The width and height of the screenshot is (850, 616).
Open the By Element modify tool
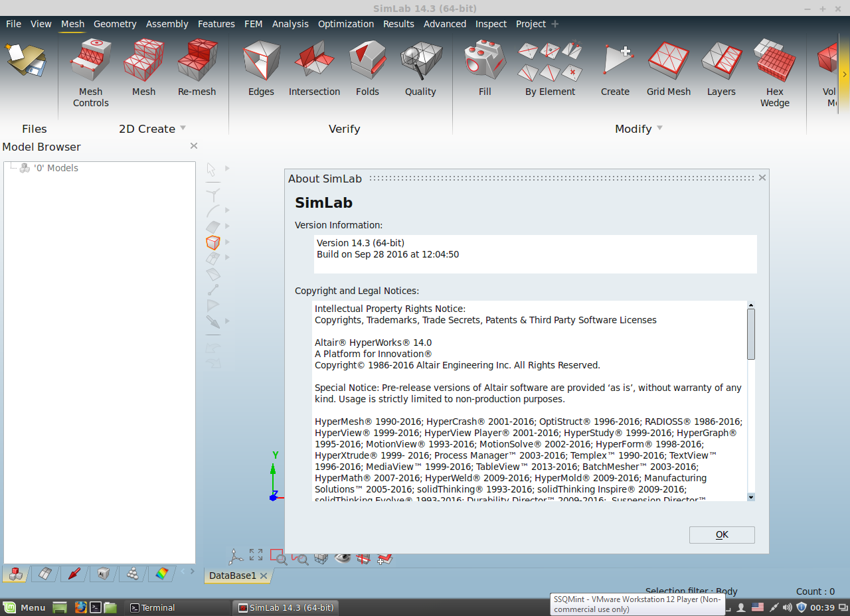pyautogui.click(x=550, y=68)
